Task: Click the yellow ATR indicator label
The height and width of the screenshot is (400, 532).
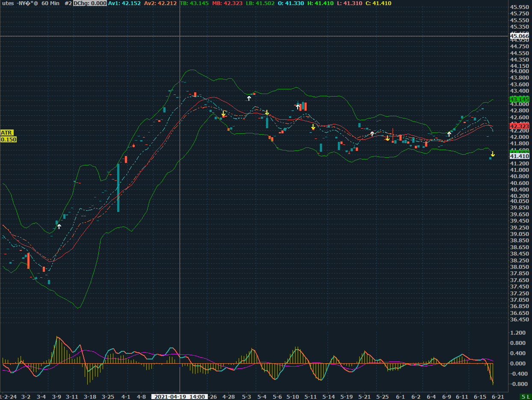Action: coord(6,133)
